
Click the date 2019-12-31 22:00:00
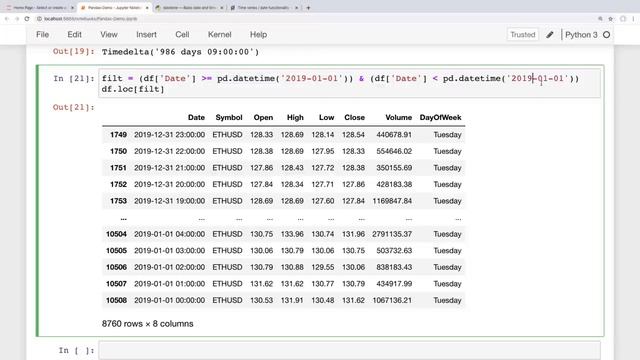pos(169,151)
